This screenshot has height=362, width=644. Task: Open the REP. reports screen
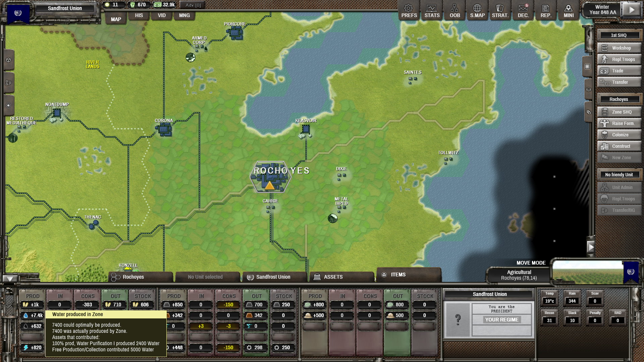545,11
